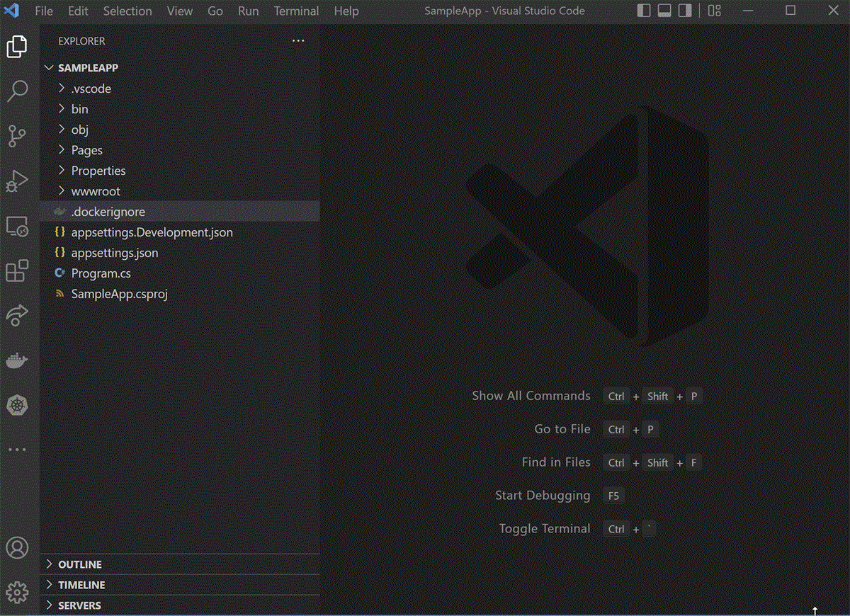850x616 pixels.
Task: Toggle the Primary Side Bar layout button
Action: [644, 11]
